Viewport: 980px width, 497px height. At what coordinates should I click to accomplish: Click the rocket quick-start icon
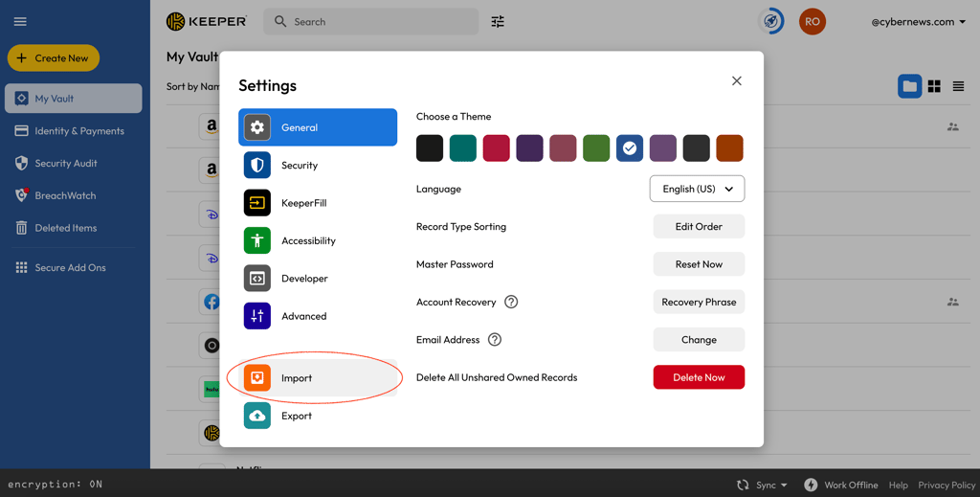coord(771,22)
